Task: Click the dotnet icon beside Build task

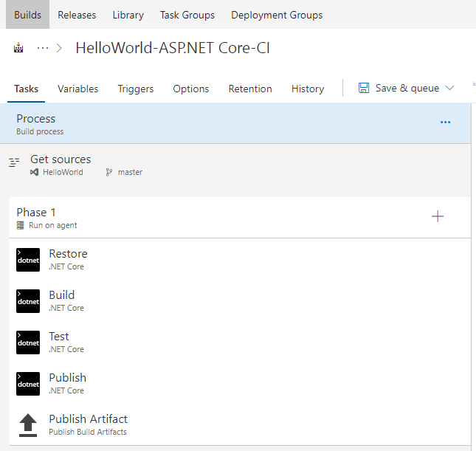Action: pos(28,301)
